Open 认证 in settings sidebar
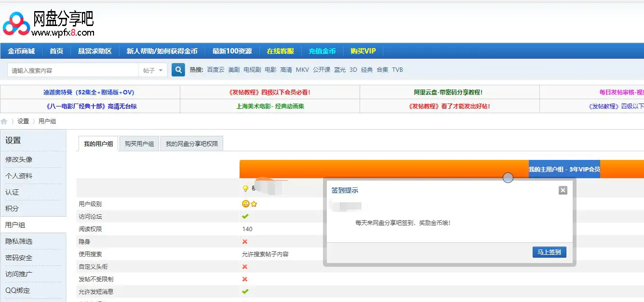Image resolution: width=644 pixels, height=302 pixels. tap(12, 192)
